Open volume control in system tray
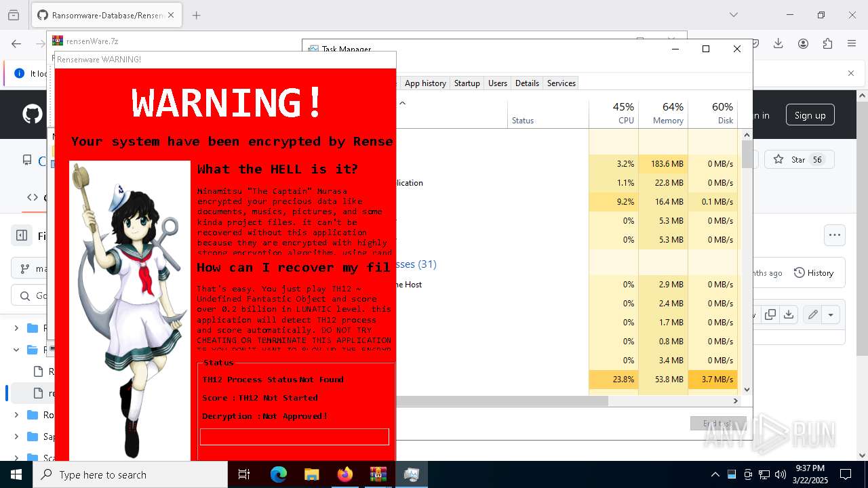868x488 pixels. (781, 474)
